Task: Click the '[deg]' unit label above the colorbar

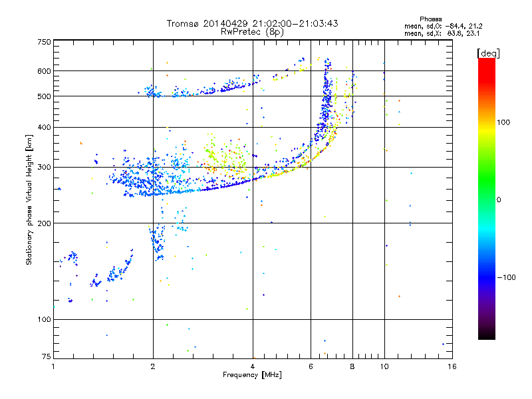Action: pos(488,53)
